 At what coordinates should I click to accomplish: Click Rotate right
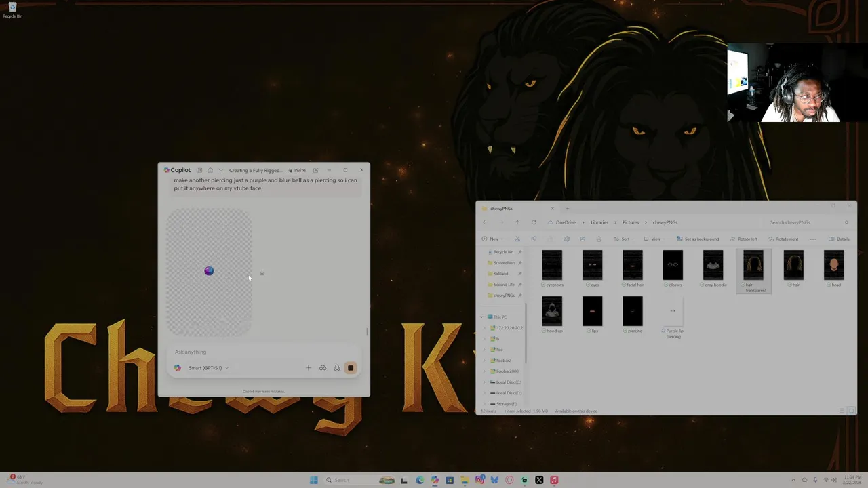tap(784, 239)
